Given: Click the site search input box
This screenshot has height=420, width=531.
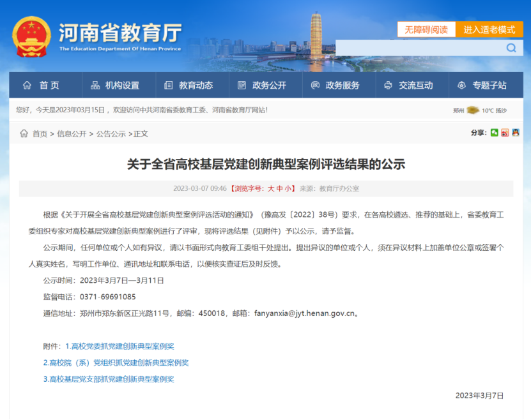Looking at the screenshot, I should pos(419,48).
